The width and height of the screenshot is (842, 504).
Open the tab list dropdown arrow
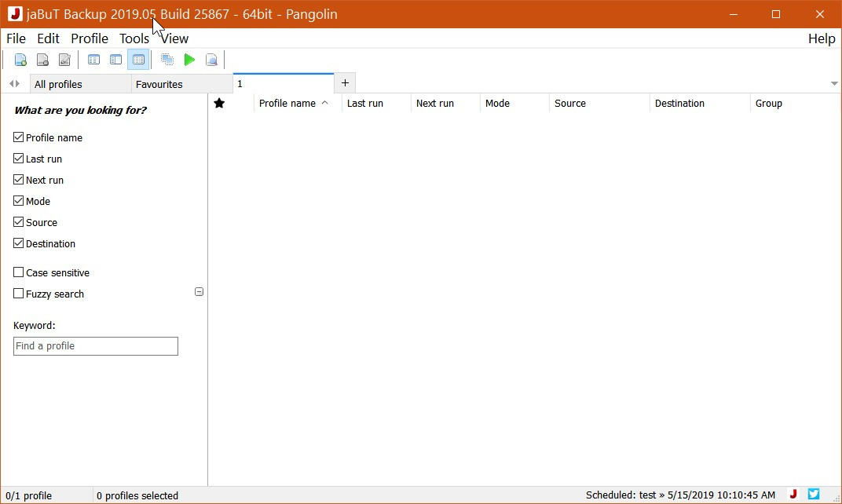[834, 84]
